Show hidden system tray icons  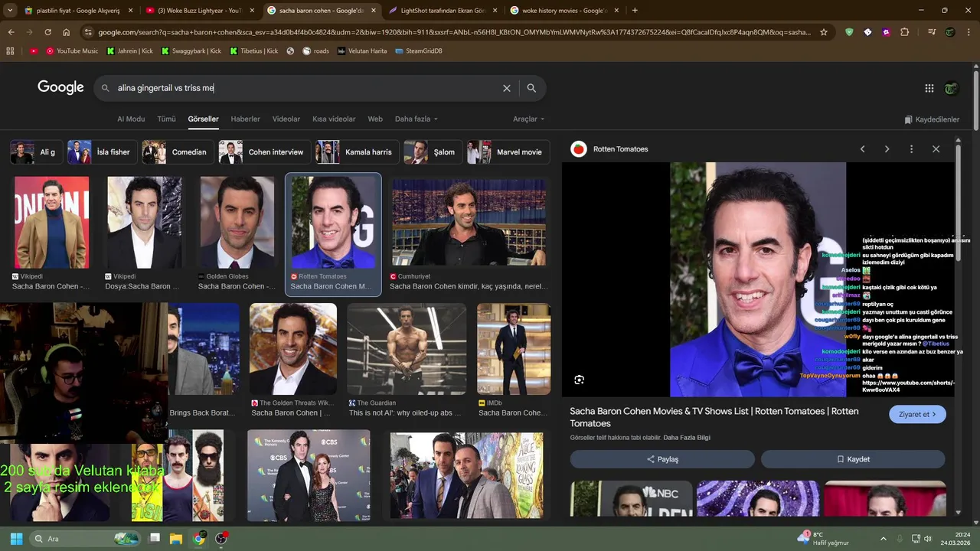tap(883, 539)
